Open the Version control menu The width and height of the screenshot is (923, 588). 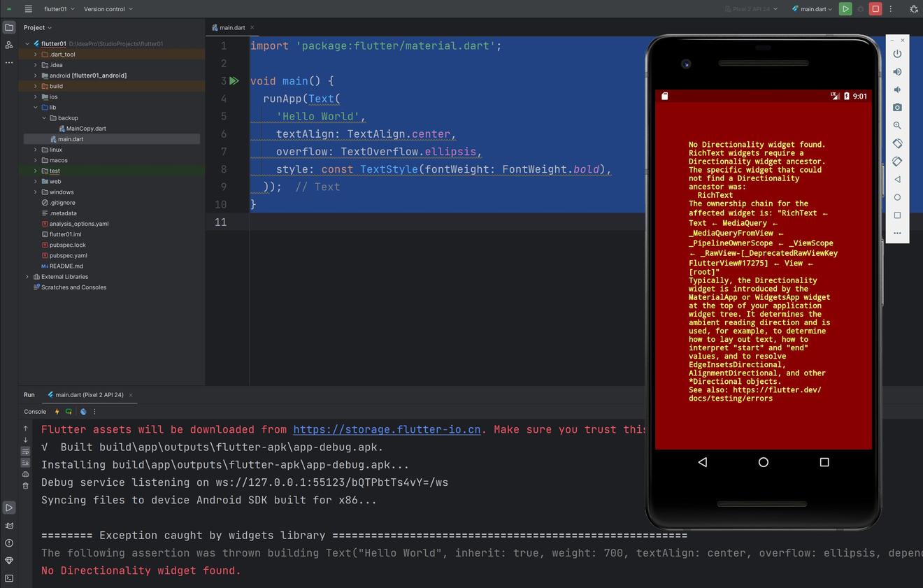pyautogui.click(x=108, y=9)
